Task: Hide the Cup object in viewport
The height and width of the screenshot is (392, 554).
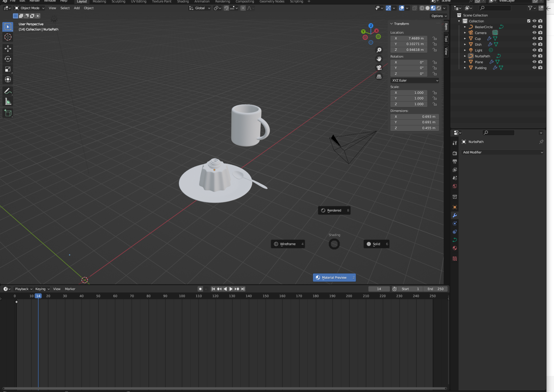Action: [535, 39]
